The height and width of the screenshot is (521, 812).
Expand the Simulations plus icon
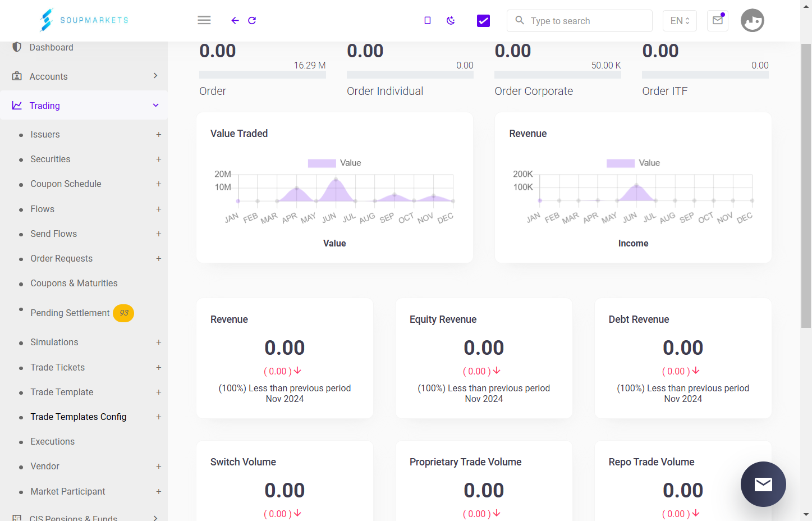tap(159, 342)
